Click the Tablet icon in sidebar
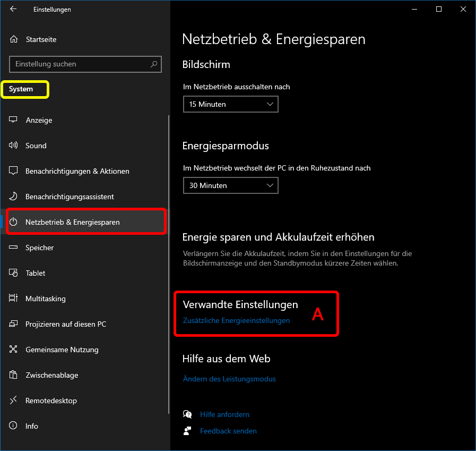Screen dimensions: 476x451 [x=14, y=273]
